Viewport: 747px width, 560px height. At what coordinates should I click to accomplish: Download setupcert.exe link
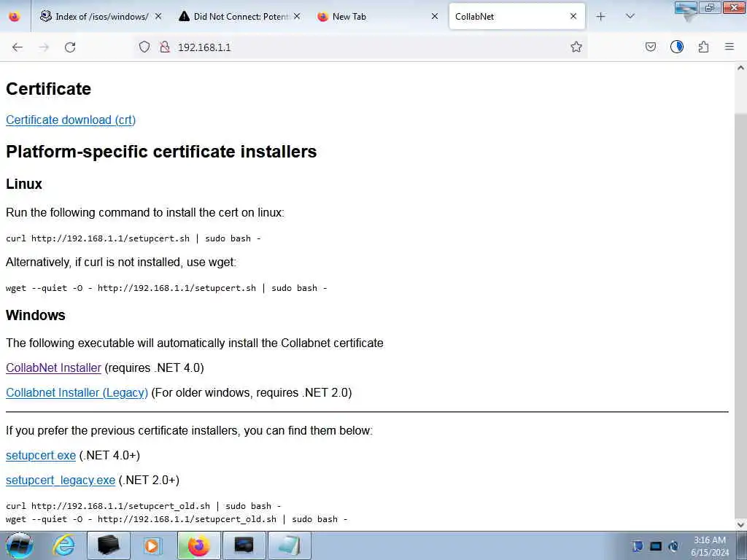(x=41, y=456)
